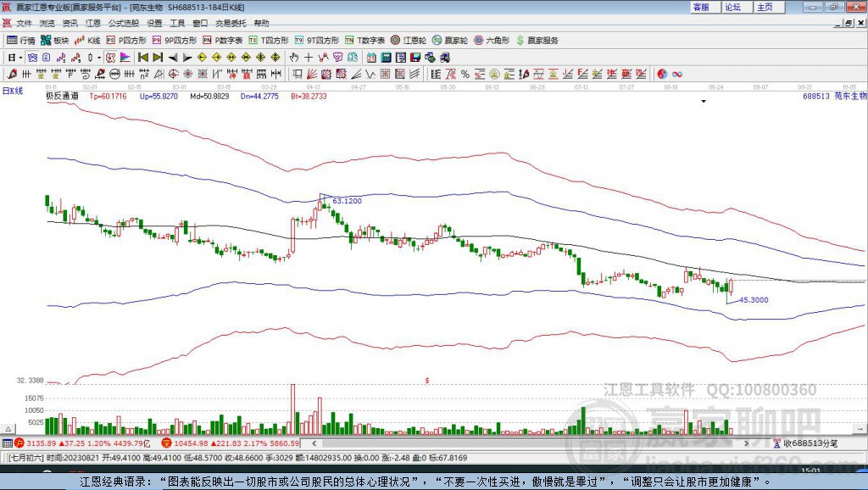The width and height of the screenshot is (868, 490).
Task: Expand the candlestick chart type dropdown arrow
Action: pos(99,58)
